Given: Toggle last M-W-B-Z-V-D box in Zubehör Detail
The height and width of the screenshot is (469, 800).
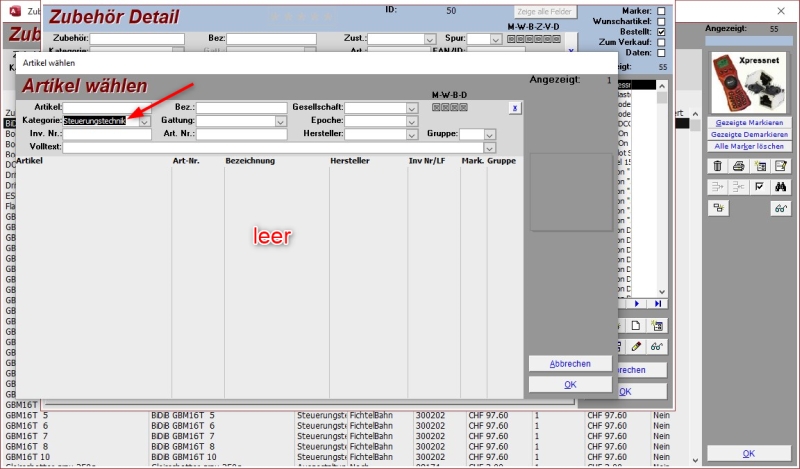Looking at the screenshot, I should click(x=557, y=39).
